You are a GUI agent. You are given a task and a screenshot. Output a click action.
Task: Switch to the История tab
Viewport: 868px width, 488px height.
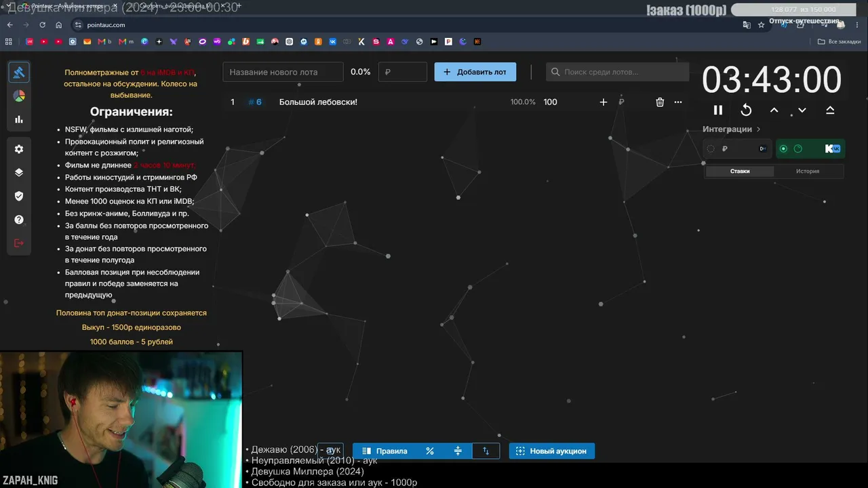click(x=808, y=171)
